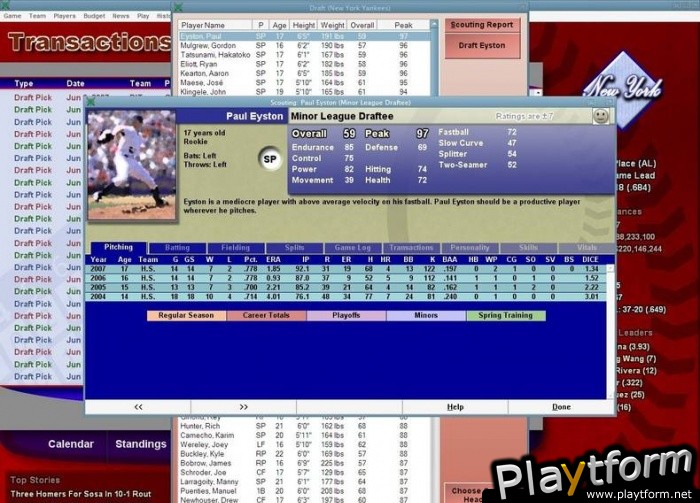Select Hunter, Rich in draft list
Image resolution: width=700 pixels, height=503 pixels.
coord(304,426)
